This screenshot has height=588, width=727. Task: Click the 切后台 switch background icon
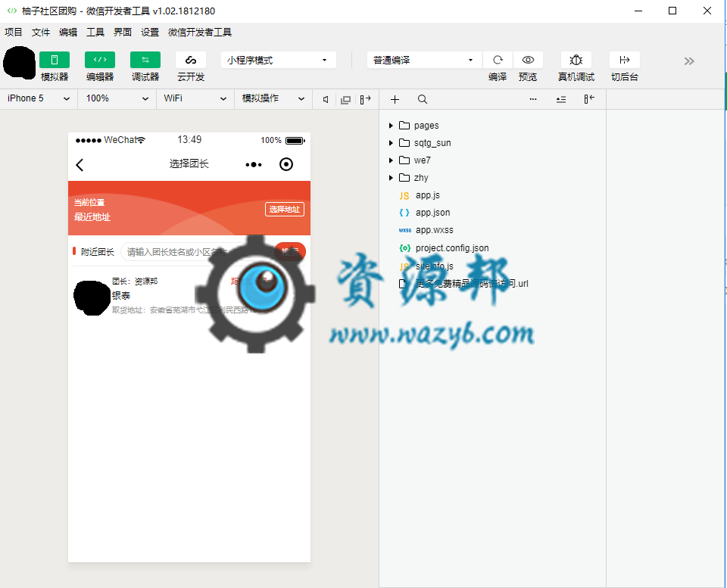point(625,60)
